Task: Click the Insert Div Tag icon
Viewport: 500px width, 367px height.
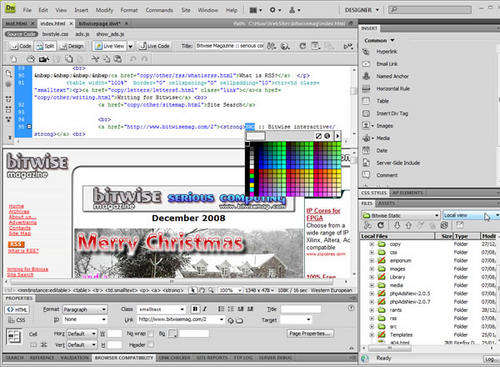Action: [366, 113]
